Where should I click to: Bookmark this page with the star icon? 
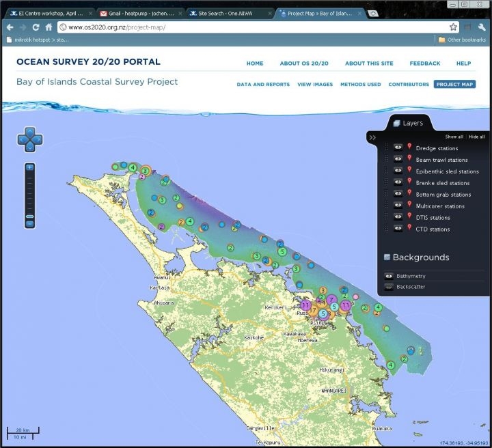(x=453, y=27)
